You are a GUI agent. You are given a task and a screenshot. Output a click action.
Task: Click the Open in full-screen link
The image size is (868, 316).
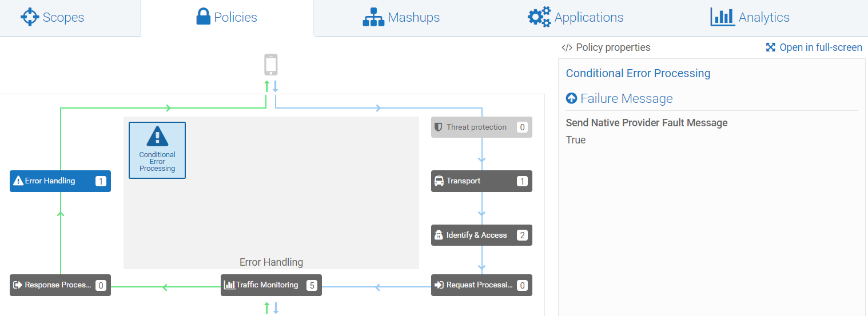pos(814,47)
